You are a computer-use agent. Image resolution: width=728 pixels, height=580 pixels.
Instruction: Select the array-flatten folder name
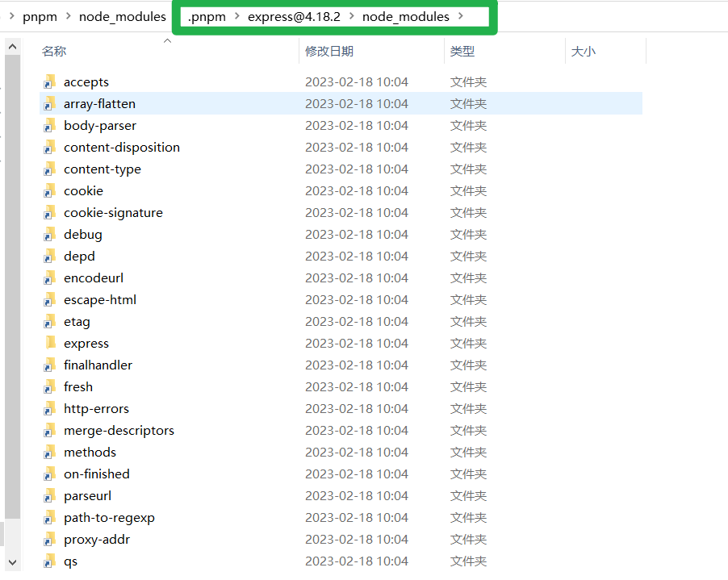[100, 104]
